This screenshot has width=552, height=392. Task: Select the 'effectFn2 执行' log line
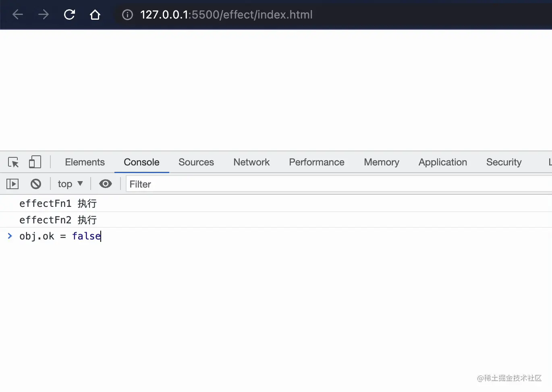pyautogui.click(x=58, y=220)
